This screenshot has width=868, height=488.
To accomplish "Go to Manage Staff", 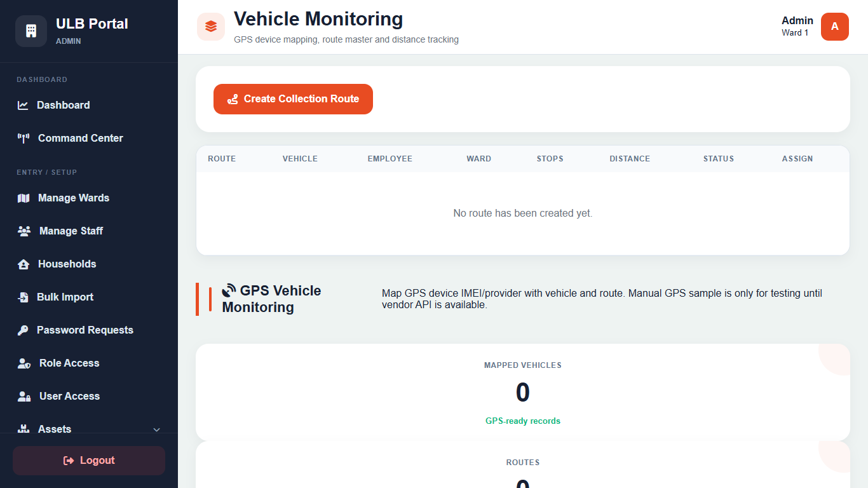I will tap(89, 231).
